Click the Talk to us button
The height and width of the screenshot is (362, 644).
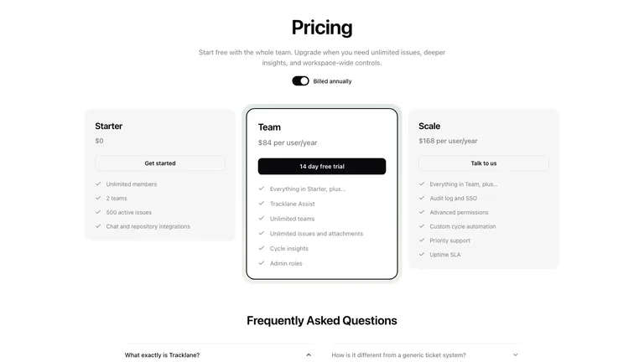click(x=484, y=163)
